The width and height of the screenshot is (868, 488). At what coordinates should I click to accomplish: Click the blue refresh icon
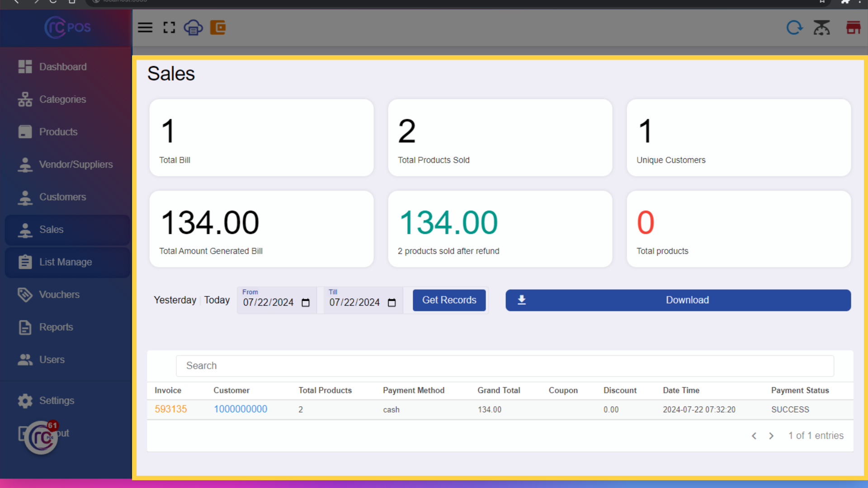click(x=794, y=28)
